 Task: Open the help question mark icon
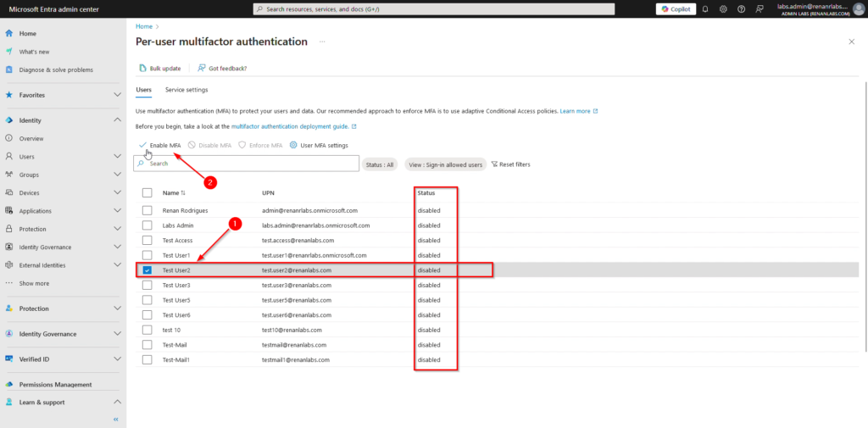pyautogui.click(x=741, y=8)
